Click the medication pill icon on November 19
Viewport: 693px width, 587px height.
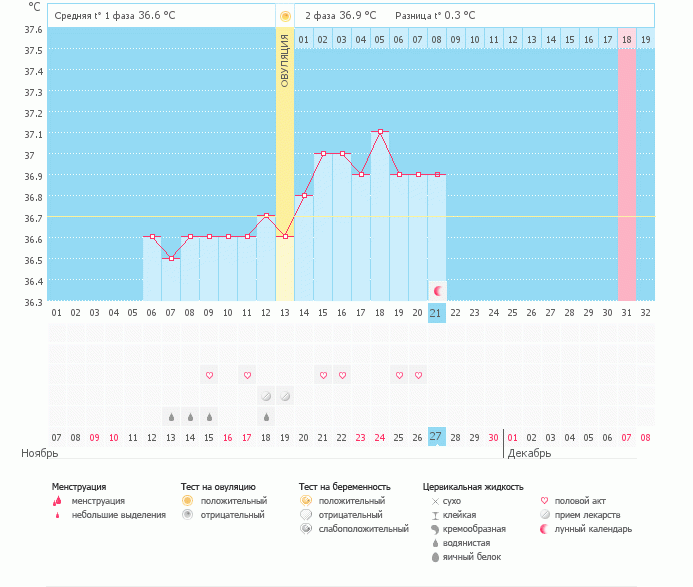(x=285, y=396)
